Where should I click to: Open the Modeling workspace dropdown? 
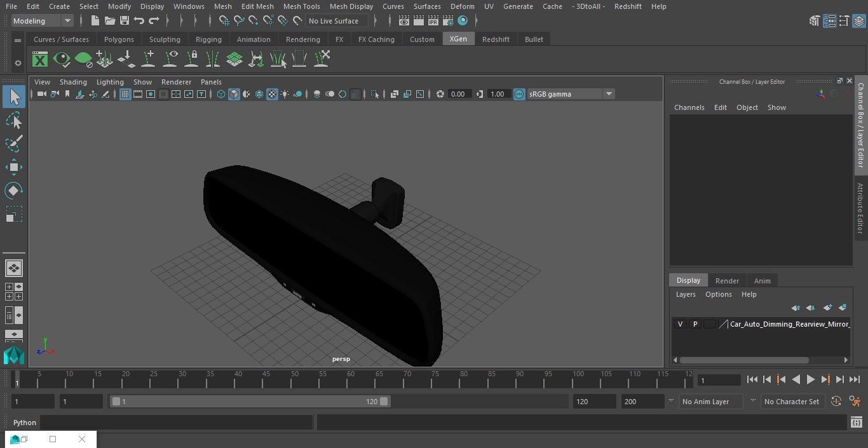point(43,21)
